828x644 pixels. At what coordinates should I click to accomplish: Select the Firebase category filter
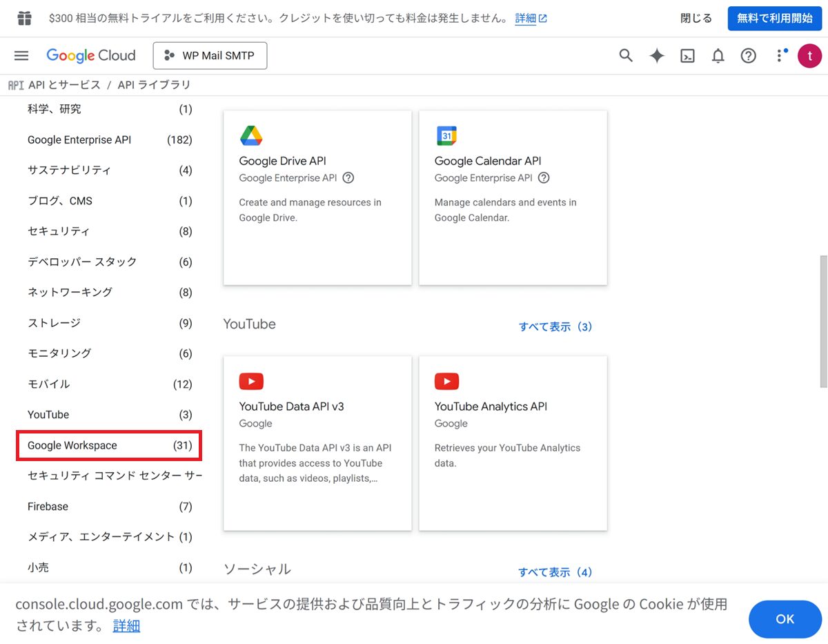tap(109, 507)
